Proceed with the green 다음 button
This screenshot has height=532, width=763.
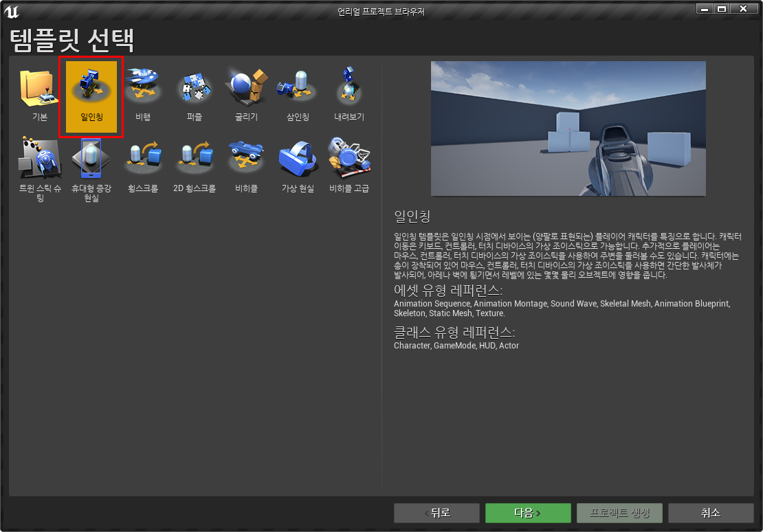click(528, 513)
